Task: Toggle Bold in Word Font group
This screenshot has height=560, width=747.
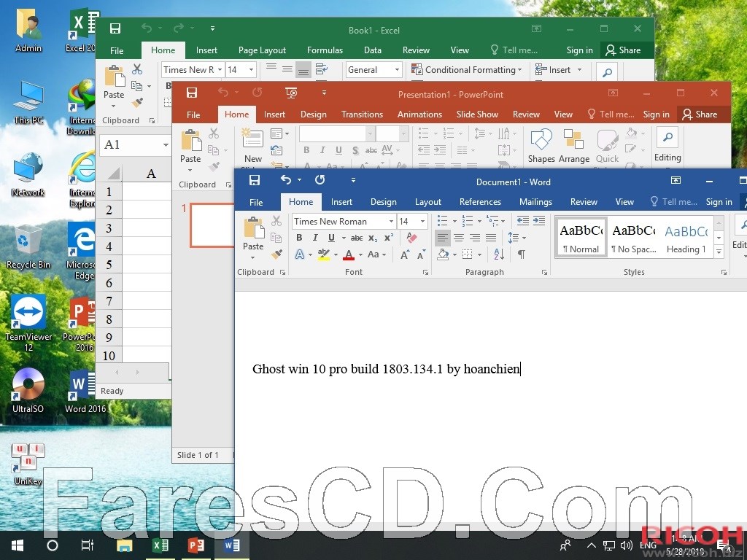Action: (299, 238)
